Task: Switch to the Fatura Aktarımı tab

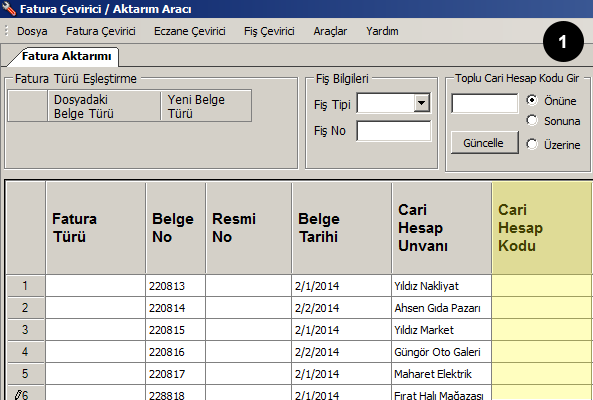Action: (x=66, y=56)
